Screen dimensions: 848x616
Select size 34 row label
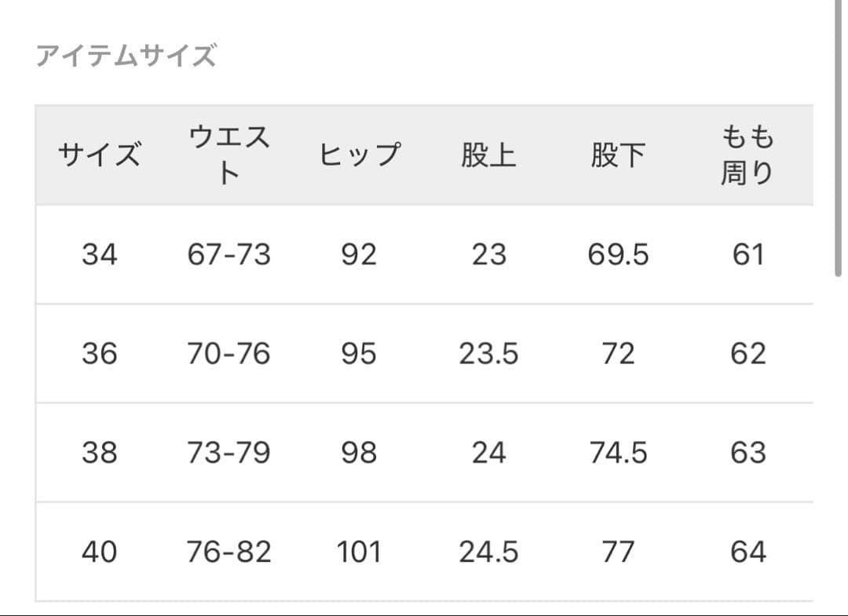click(99, 255)
